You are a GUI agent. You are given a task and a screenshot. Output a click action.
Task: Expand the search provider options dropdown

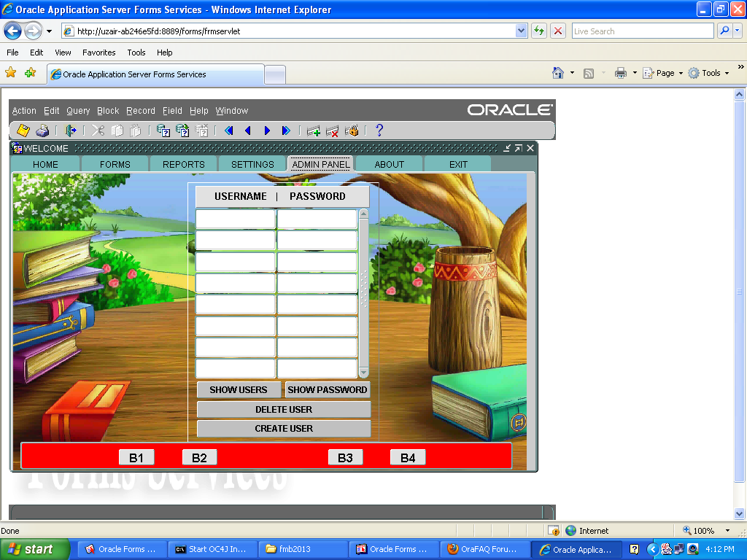pos(737,31)
